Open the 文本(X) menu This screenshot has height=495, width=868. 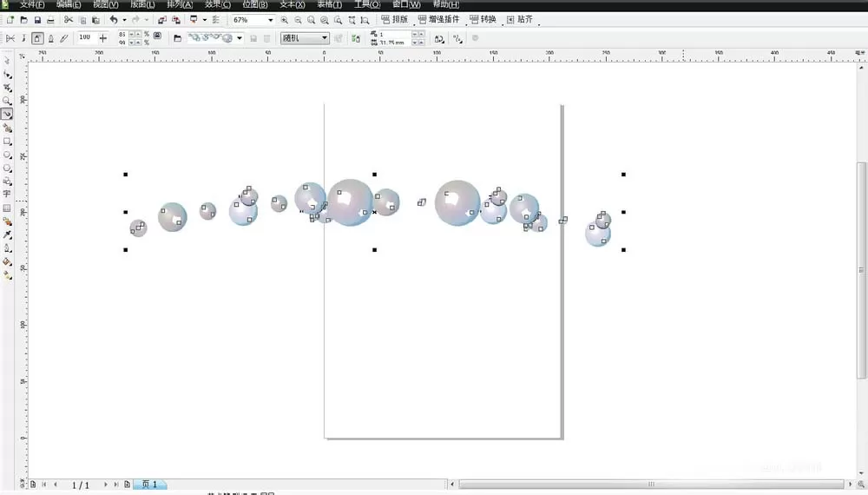(x=293, y=4)
